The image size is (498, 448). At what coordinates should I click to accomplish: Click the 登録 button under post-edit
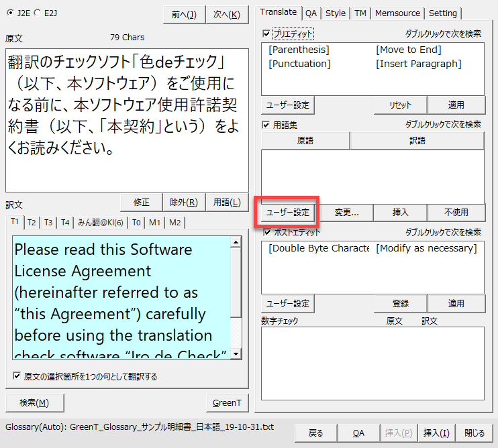coord(399,304)
